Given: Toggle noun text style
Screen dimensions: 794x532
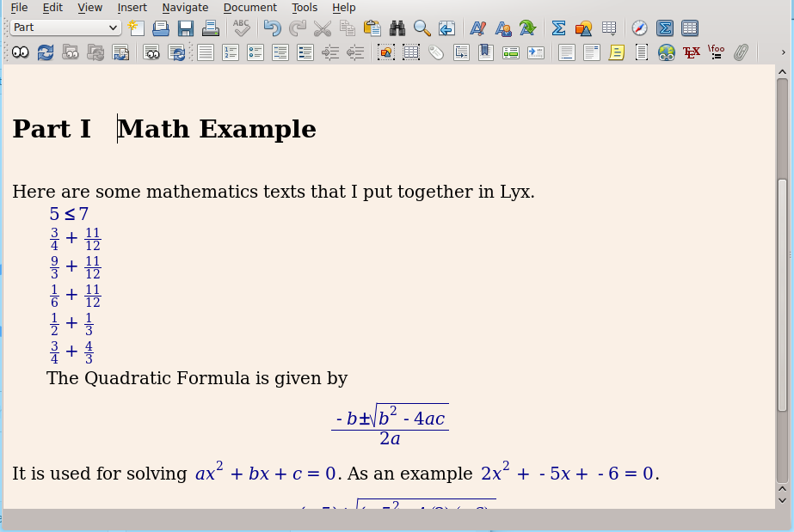Looking at the screenshot, I should 503,28.
